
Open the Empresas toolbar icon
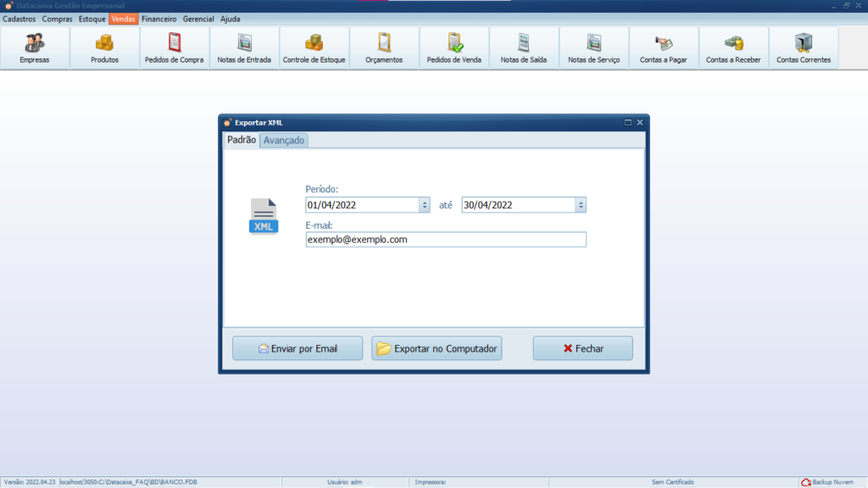coord(35,47)
